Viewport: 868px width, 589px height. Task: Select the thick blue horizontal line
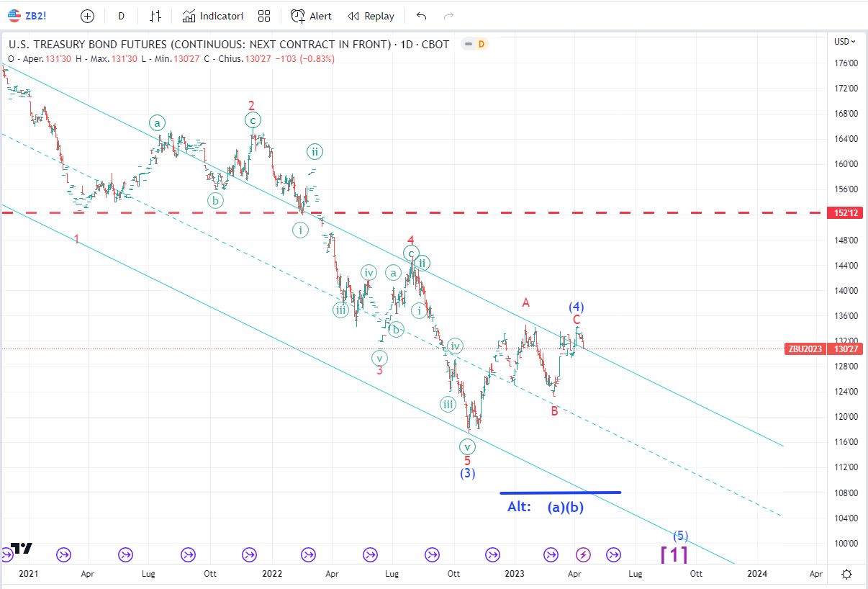[x=560, y=493]
